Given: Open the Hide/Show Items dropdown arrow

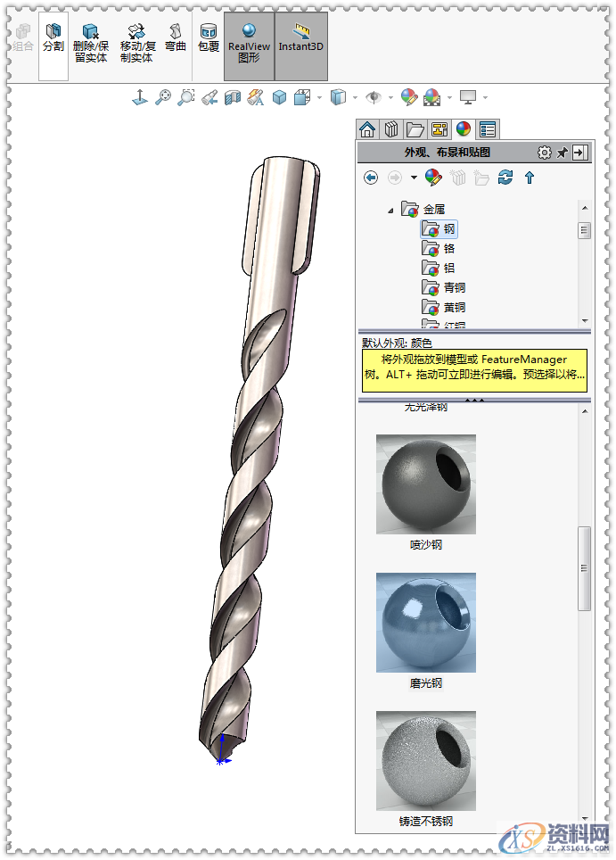Looking at the screenshot, I should [355, 98].
